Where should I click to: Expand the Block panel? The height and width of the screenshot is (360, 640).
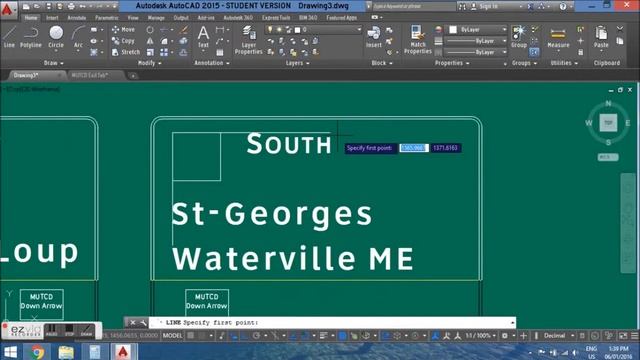[382, 63]
